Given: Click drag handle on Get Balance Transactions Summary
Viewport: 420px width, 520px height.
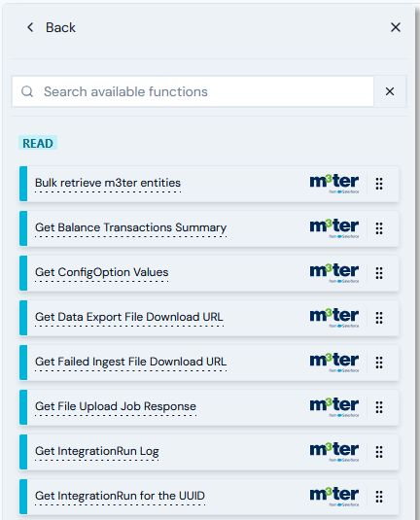Looking at the screenshot, I should coord(379,228).
